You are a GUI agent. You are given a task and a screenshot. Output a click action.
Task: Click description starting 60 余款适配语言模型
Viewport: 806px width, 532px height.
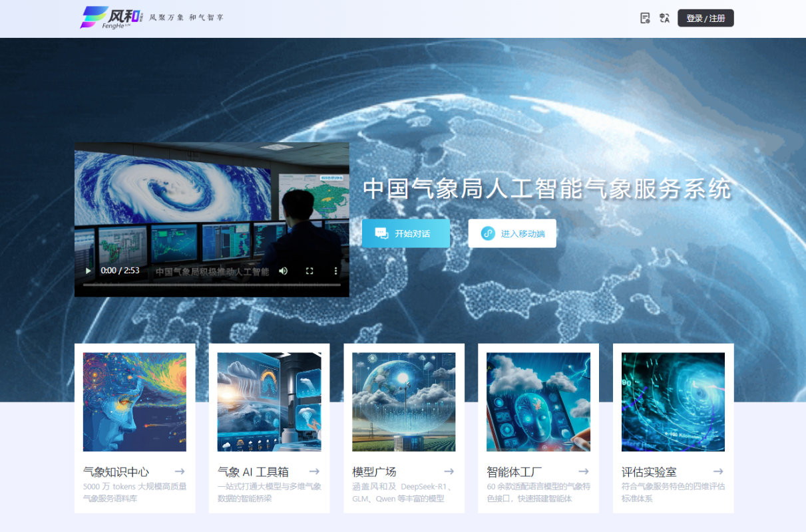tap(538, 493)
